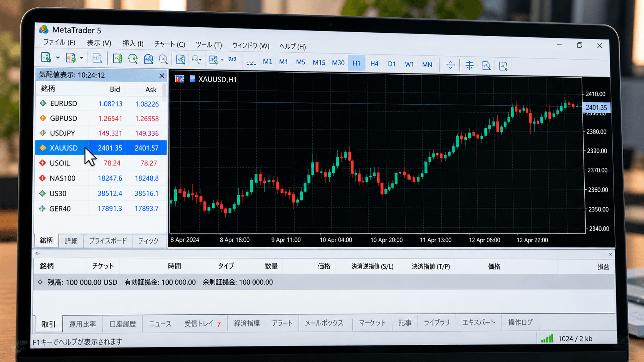Viewport: 644px width, 362px height.
Task: Click the green connection signal bars icon
Action: coord(547,339)
